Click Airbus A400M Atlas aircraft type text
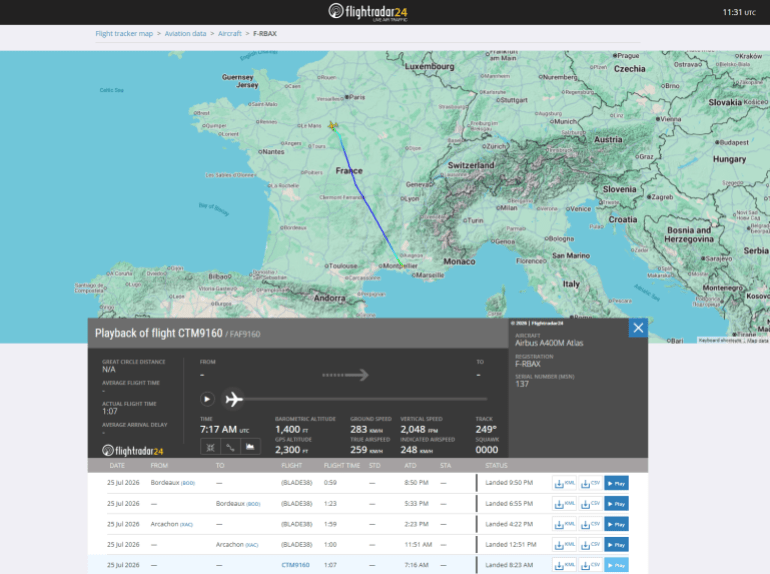This screenshot has width=770, height=574. point(549,343)
